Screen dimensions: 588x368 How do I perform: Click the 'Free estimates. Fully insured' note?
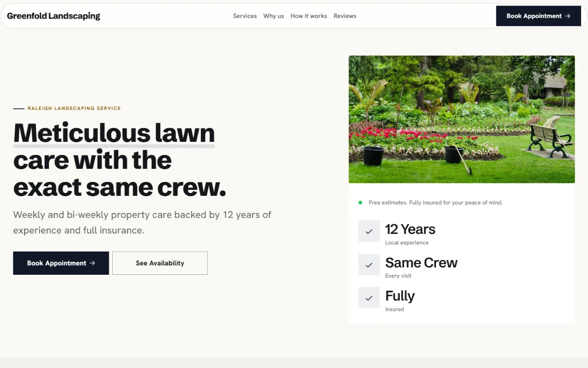click(x=436, y=202)
